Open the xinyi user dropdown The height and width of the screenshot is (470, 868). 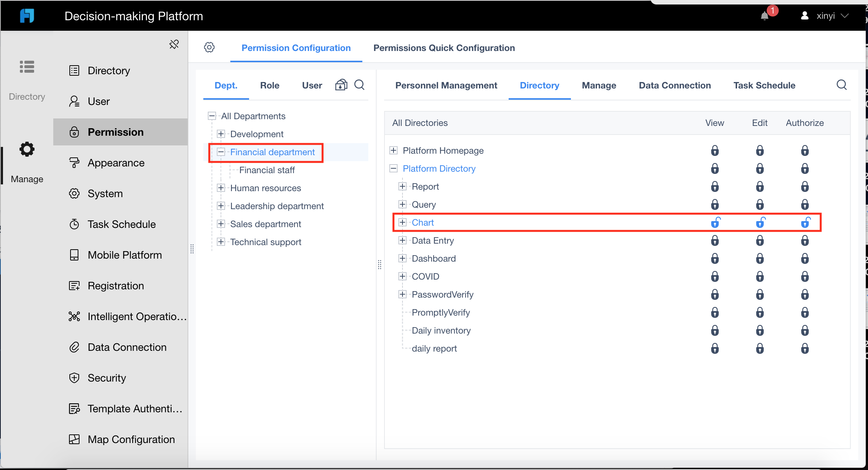click(x=824, y=16)
